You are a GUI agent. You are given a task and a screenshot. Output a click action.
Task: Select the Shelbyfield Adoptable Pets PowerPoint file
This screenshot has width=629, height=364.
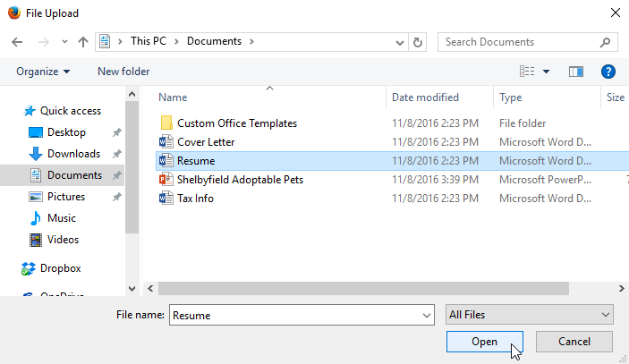(240, 180)
